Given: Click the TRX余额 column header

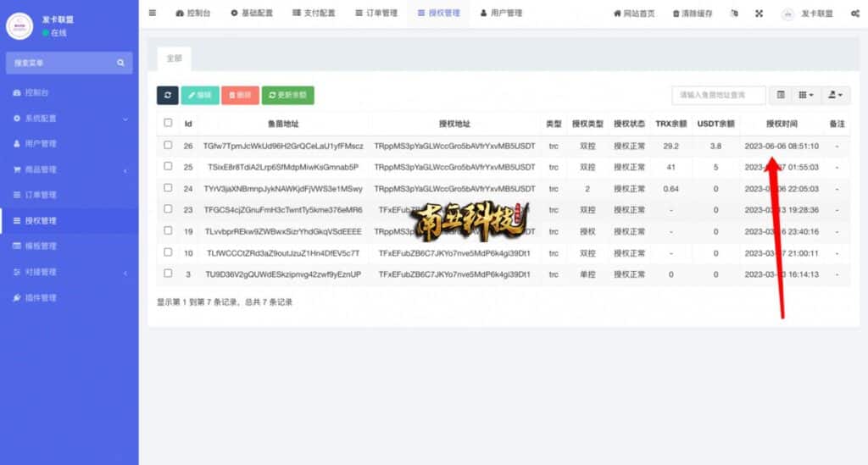Looking at the screenshot, I should tap(671, 124).
